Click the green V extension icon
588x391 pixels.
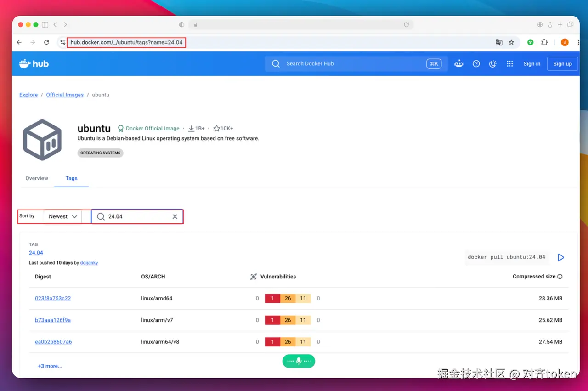531,42
